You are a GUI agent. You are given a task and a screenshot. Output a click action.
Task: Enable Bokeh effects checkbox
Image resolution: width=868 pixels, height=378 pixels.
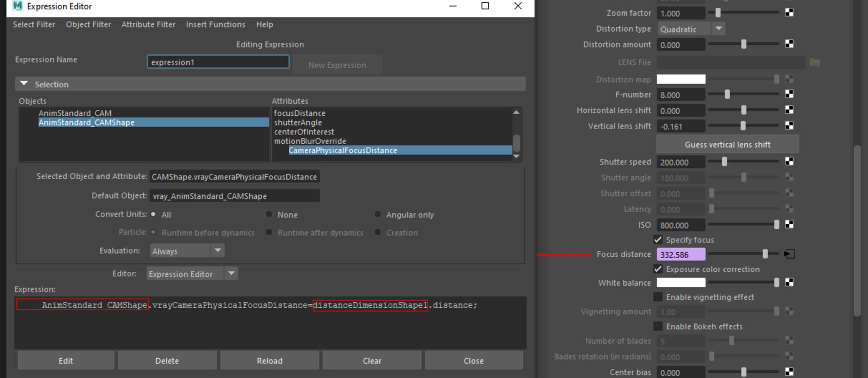(x=658, y=326)
